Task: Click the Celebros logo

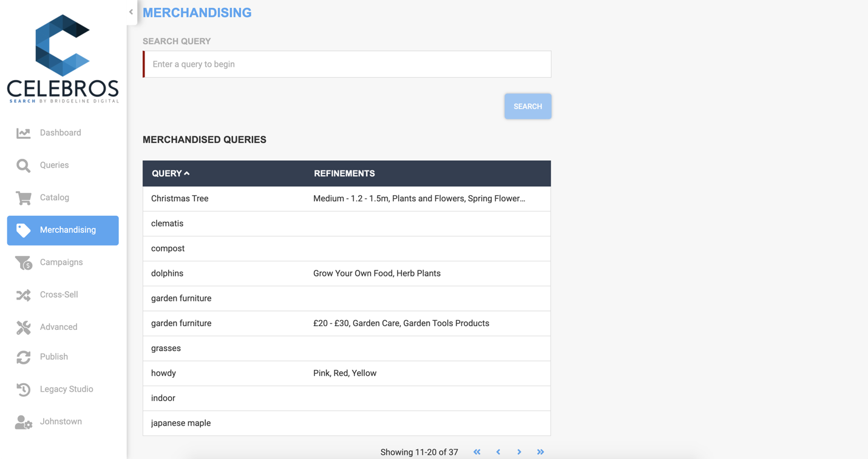Action: 63,58
